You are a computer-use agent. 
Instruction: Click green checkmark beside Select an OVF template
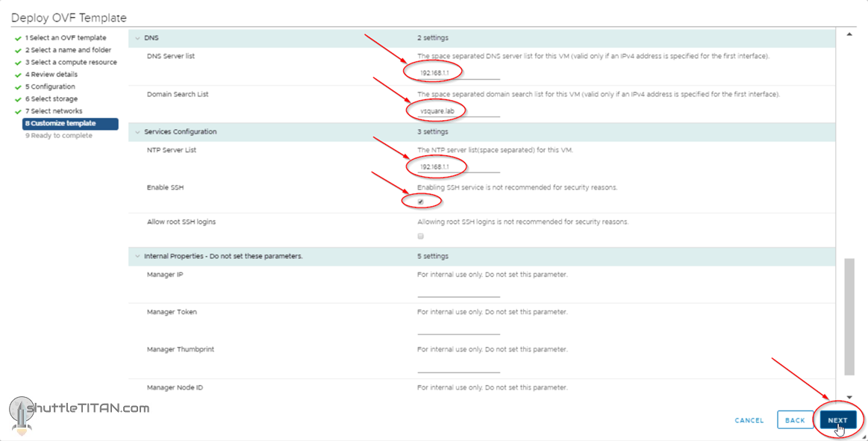(18, 38)
